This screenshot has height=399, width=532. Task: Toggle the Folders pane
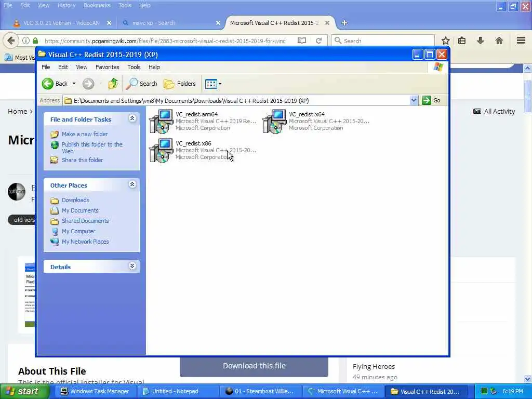(x=180, y=84)
